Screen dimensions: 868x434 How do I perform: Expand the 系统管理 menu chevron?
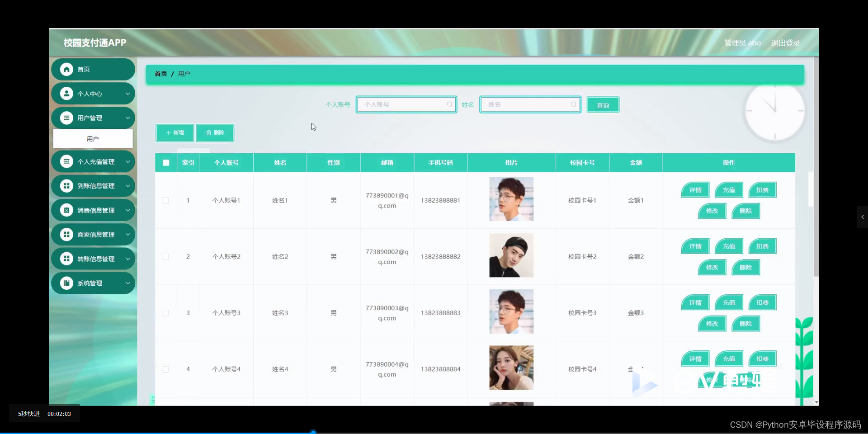[x=128, y=283]
